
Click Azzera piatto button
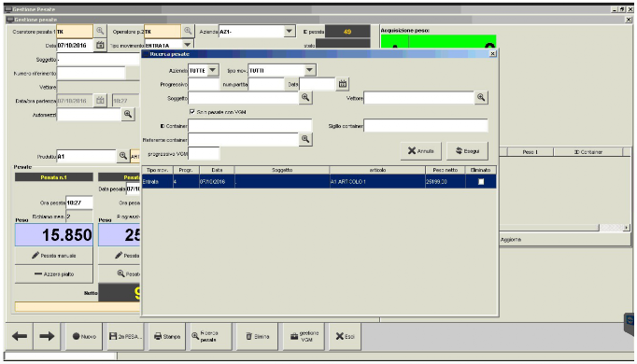pyautogui.click(x=53, y=273)
